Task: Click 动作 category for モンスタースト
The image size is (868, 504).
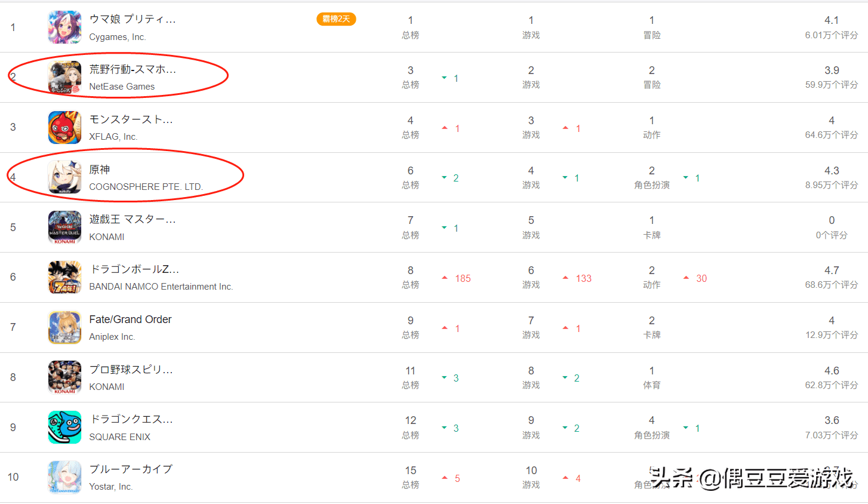Action: click(652, 135)
